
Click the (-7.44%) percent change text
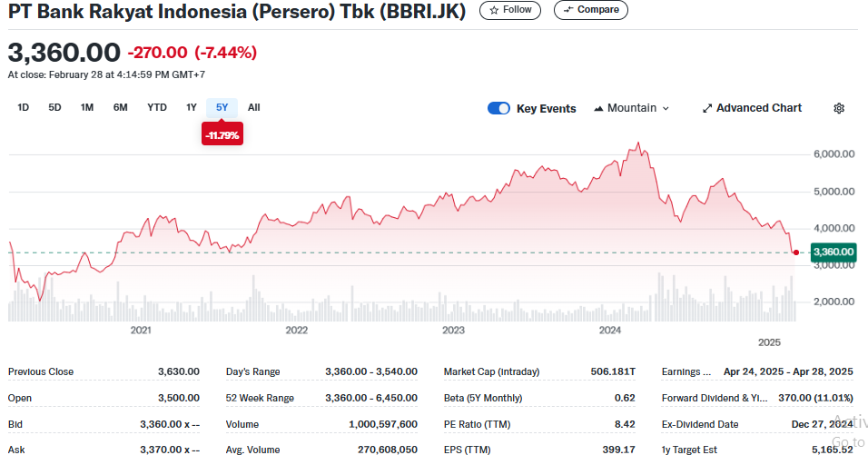coord(226,53)
